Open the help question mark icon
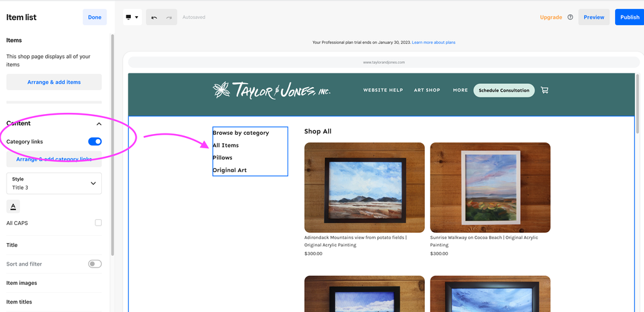 click(x=570, y=17)
